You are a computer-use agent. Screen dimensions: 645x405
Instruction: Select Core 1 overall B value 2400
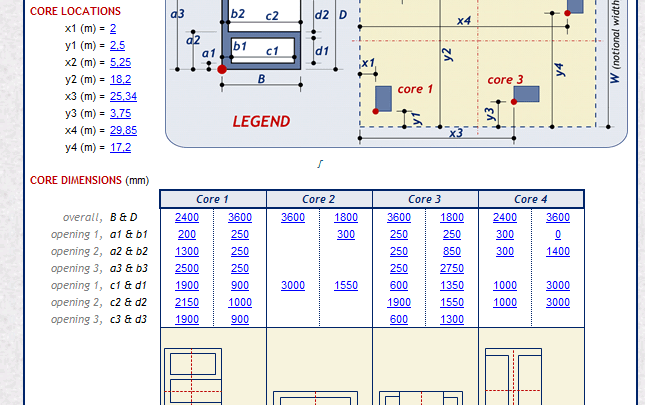click(187, 217)
